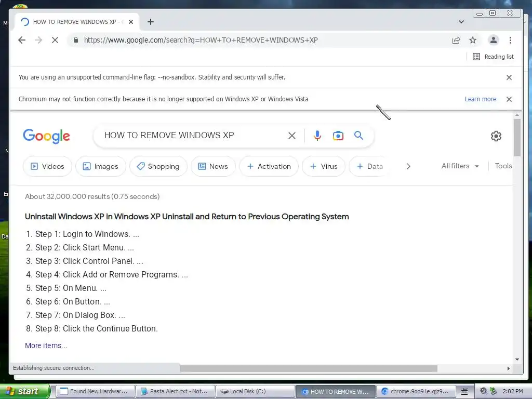
Task: Submit search with magnifier icon
Action: 358,136
